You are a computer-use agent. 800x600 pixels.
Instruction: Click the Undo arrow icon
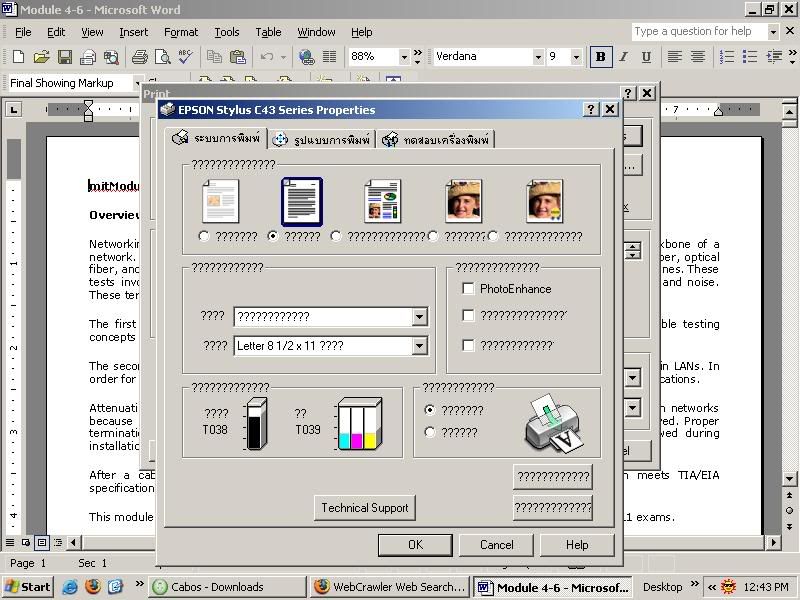pyautogui.click(x=266, y=57)
